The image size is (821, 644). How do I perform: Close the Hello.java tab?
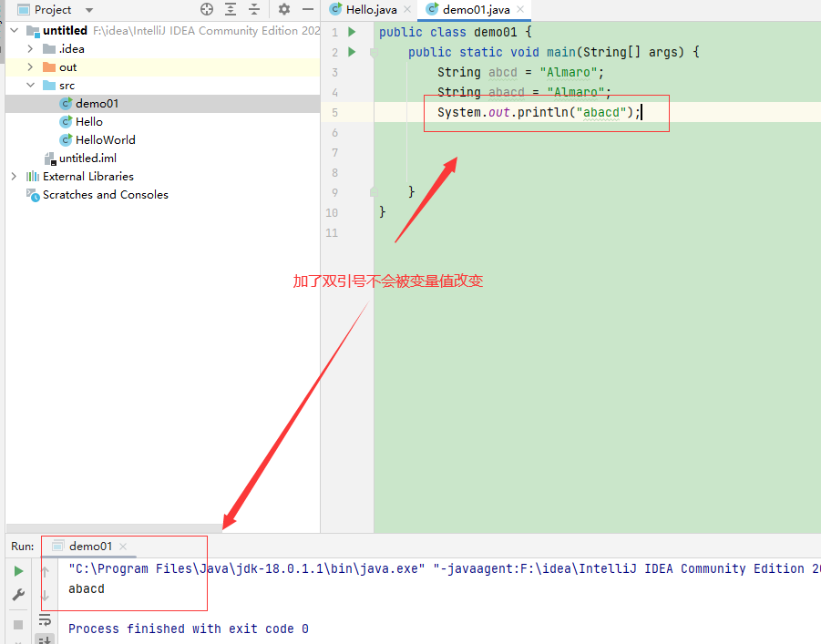(x=407, y=9)
